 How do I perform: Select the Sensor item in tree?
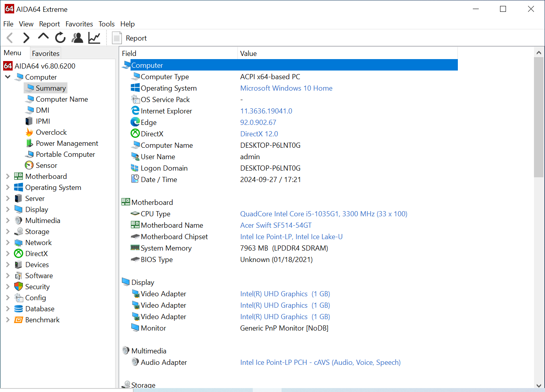pyautogui.click(x=46, y=165)
